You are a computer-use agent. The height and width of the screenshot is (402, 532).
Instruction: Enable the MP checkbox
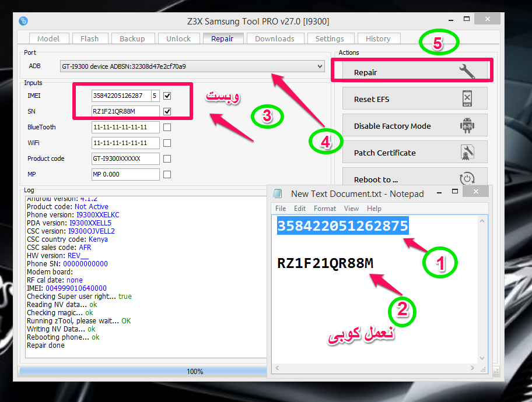tap(167, 175)
